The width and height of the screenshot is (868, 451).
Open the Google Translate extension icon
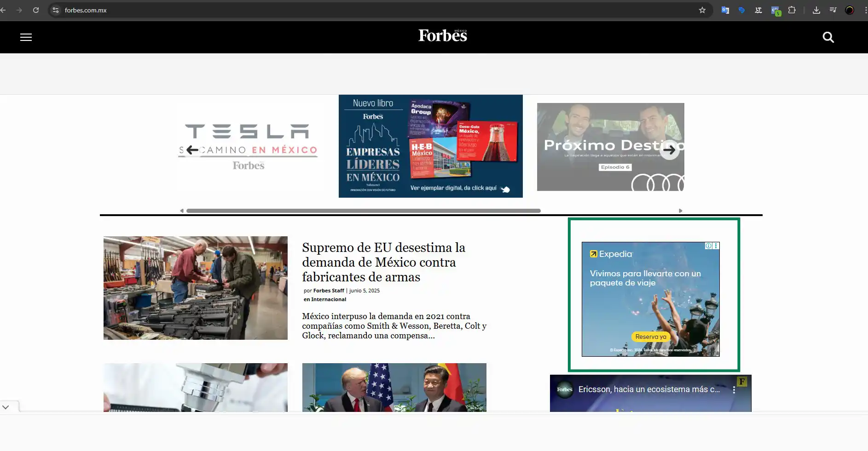click(725, 10)
